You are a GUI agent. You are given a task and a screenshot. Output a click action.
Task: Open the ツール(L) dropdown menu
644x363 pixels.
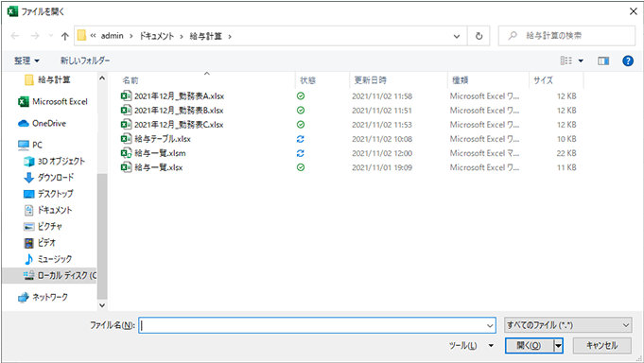tap(471, 346)
